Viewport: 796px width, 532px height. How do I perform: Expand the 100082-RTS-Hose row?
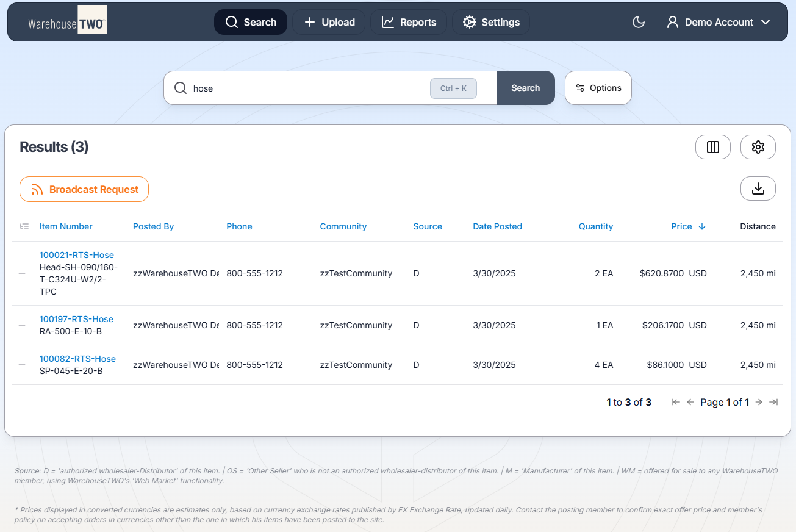click(x=22, y=365)
